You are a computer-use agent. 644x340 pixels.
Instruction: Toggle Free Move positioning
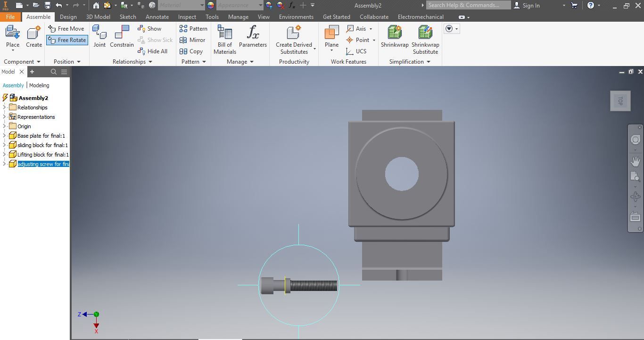point(66,29)
